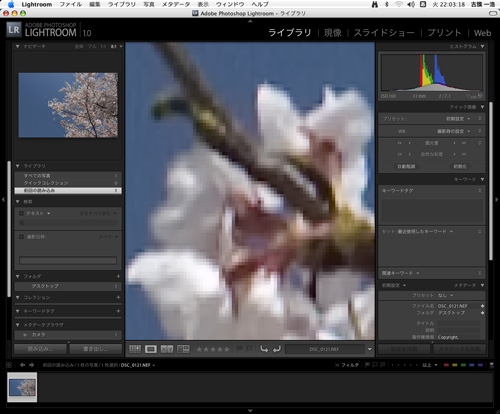
Task: Select クイックコレクション in library list
Action: (x=68, y=183)
